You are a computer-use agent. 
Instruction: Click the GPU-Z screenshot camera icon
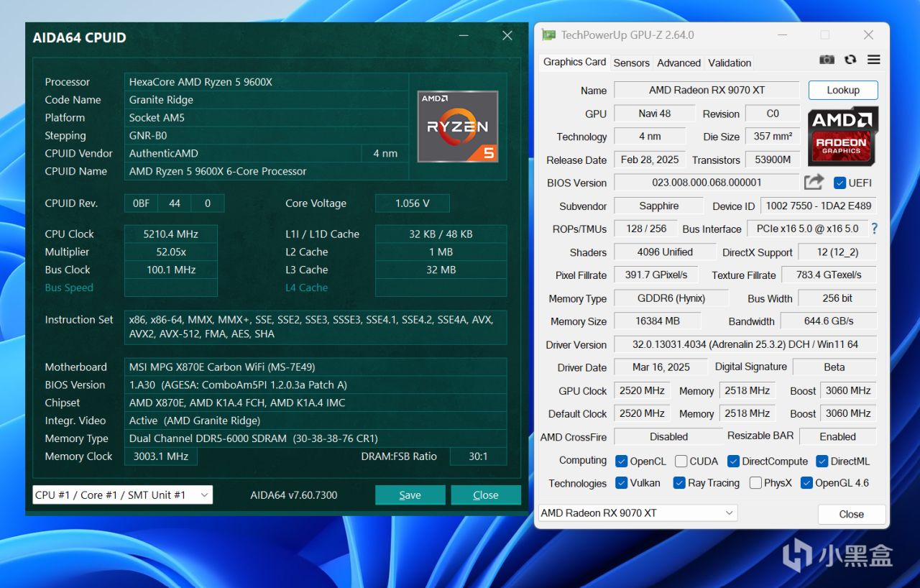click(x=827, y=60)
